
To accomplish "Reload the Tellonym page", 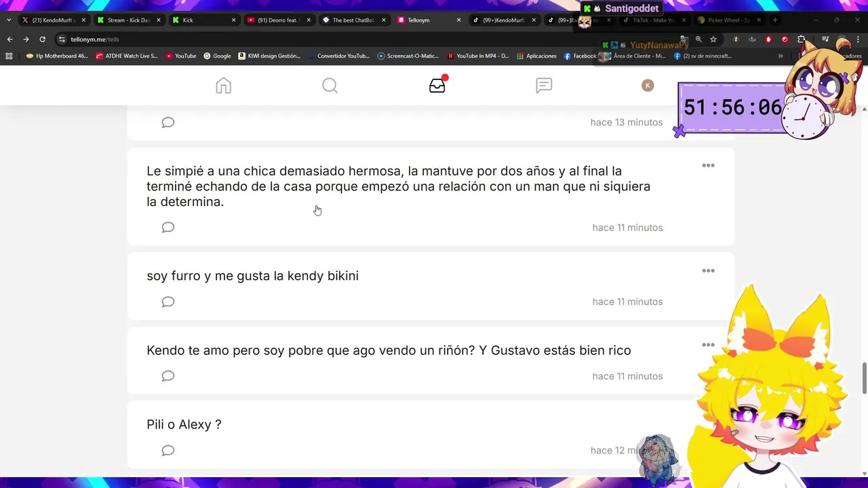I will (x=42, y=39).
